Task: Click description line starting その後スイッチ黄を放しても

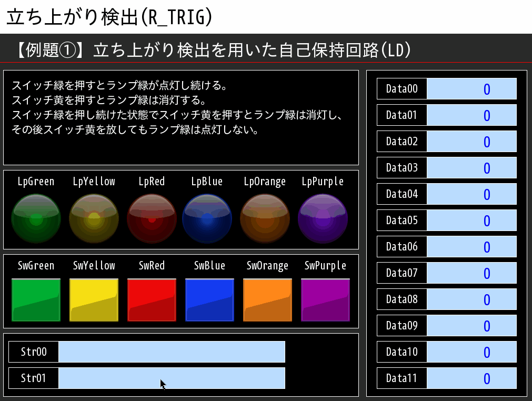Action: [x=135, y=129]
